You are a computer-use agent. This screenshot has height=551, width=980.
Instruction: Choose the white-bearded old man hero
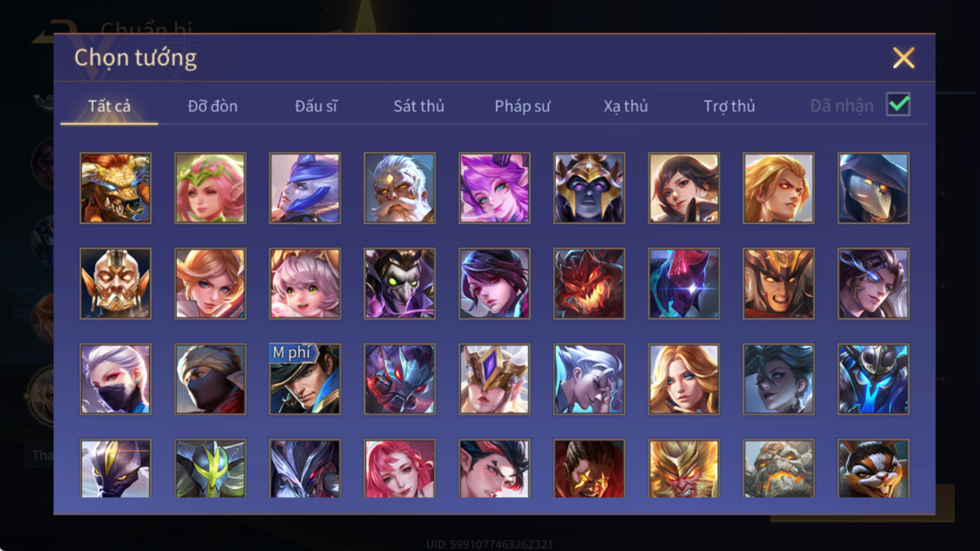click(400, 188)
